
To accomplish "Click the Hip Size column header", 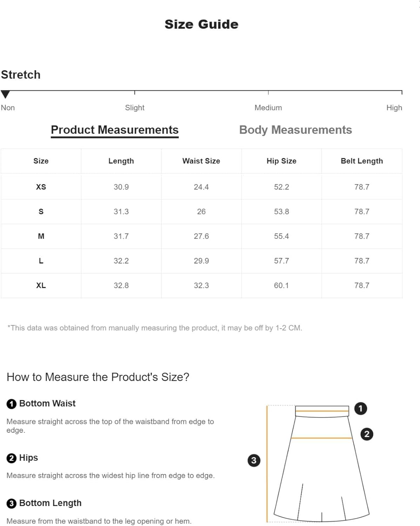I will 281,161.
